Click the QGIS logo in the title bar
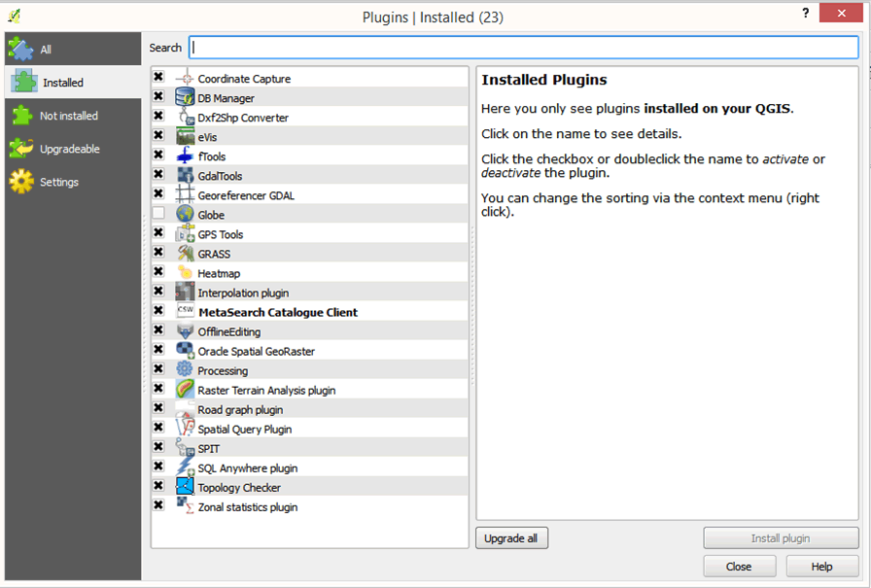The height and width of the screenshot is (588, 871). [15, 17]
